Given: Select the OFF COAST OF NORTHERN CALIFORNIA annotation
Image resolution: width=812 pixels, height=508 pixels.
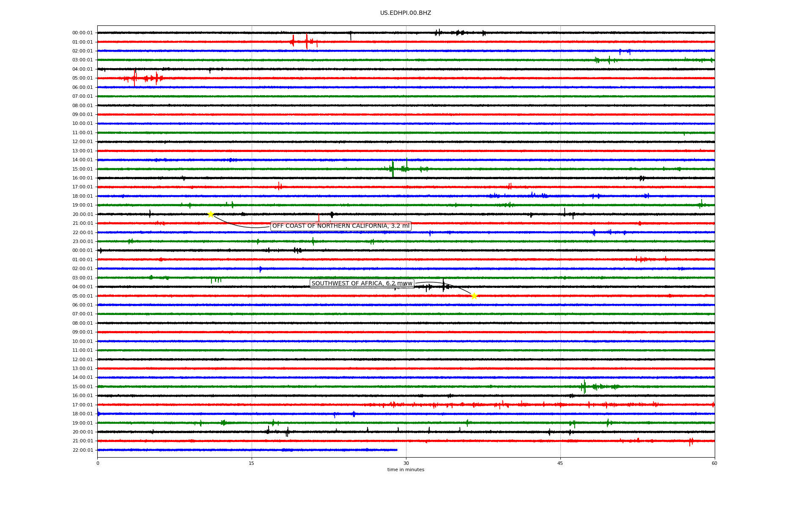Looking at the screenshot, I should pyautogui.click(x=341, y=226).
